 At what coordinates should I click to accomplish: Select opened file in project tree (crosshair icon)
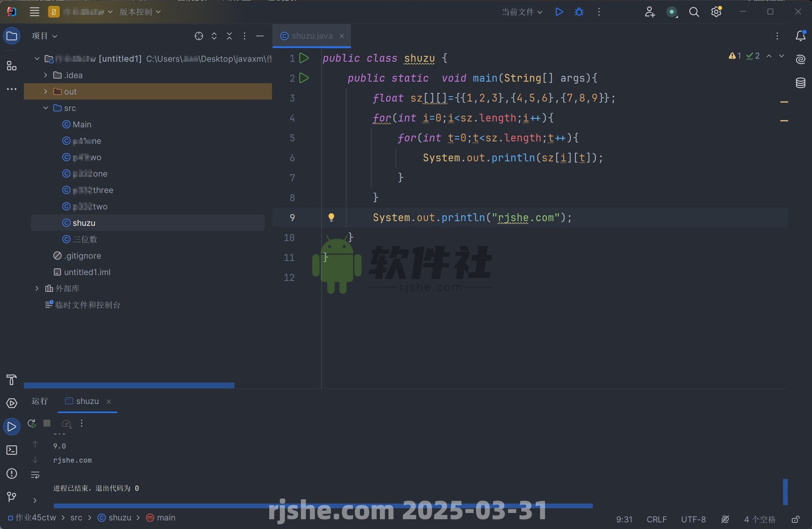tap(199, 36)
